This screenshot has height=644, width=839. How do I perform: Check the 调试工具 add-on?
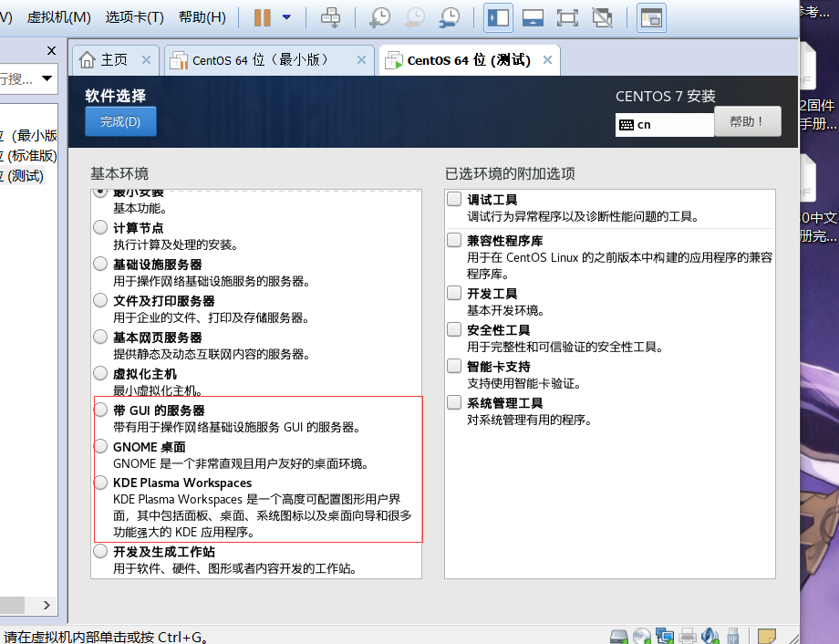point(454,199)
